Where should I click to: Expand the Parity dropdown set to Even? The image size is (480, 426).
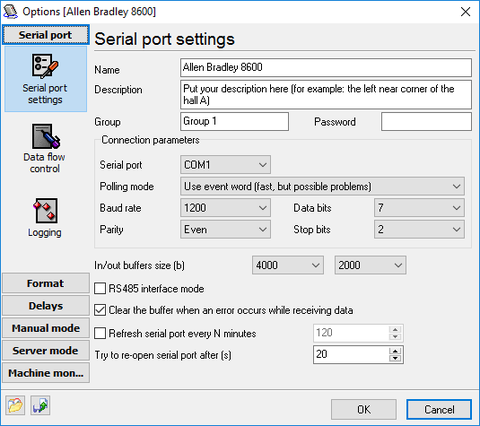coord(225,229)
